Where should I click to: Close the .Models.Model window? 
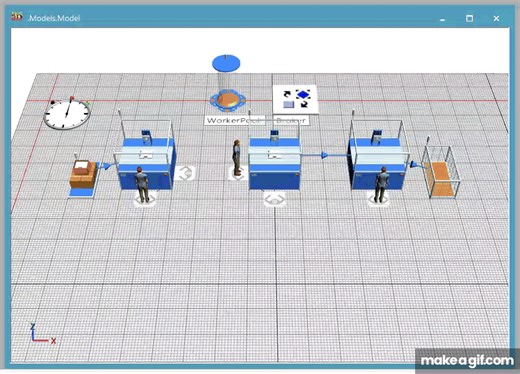(496, 19)
